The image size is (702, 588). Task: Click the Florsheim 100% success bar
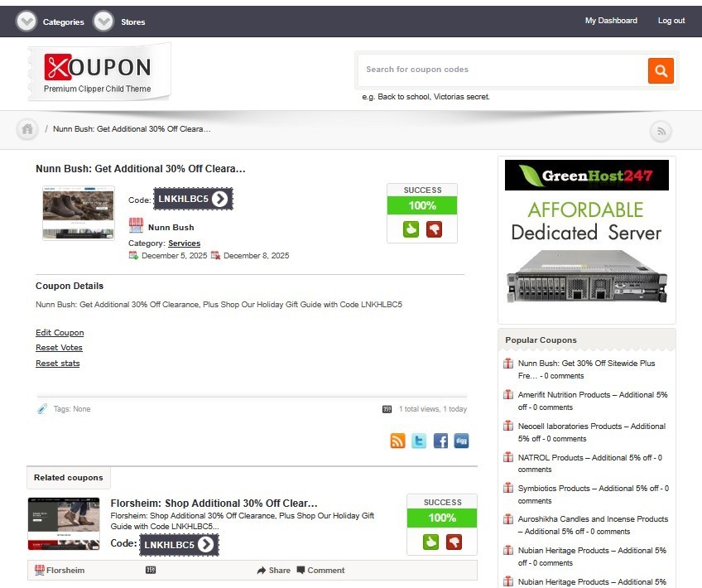(x=442, y=518)
